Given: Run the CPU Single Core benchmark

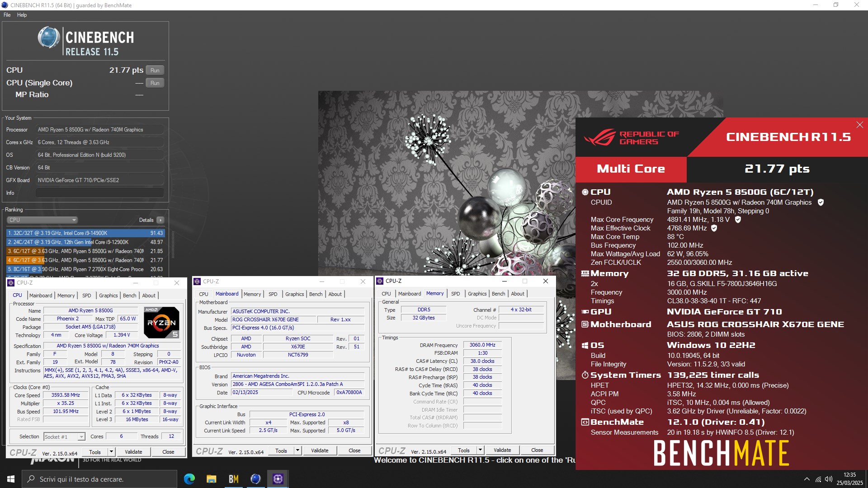Looking at the screenshot, I should pyautogui.click(x=155, y=83).
